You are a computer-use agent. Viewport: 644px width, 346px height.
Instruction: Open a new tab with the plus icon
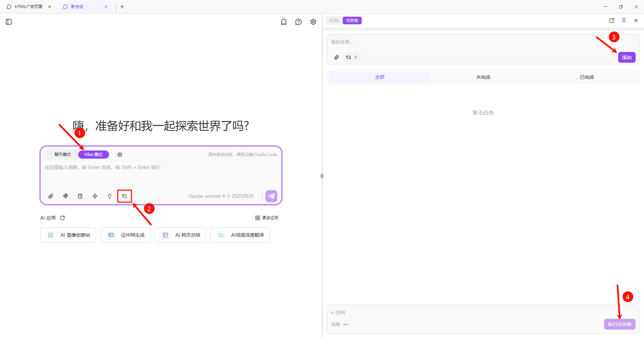122,7
